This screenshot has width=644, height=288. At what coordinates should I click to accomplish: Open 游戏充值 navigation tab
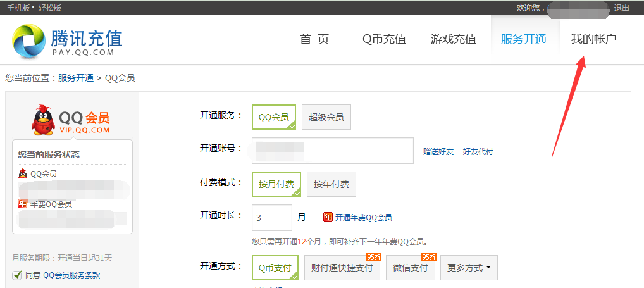pos(453,39)
